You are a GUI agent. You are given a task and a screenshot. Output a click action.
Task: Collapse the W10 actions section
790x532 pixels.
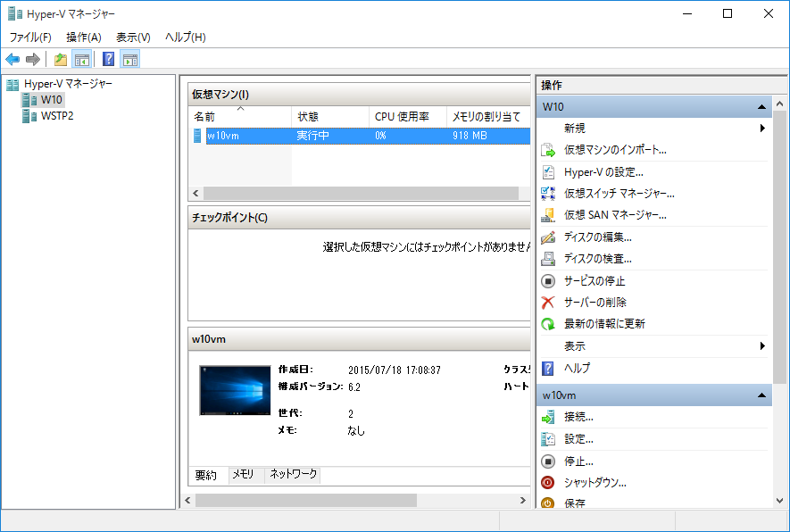pyautogui.click(x=761, y=107)
